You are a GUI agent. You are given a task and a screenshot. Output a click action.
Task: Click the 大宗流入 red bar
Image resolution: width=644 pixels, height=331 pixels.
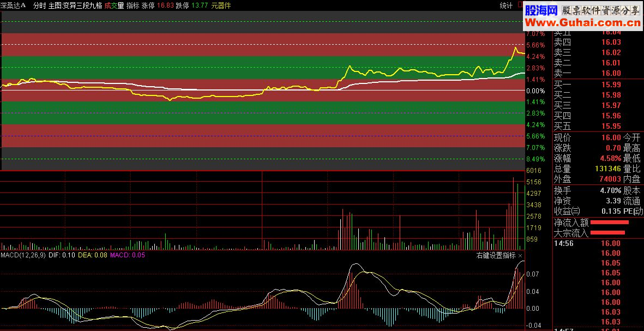607,233
